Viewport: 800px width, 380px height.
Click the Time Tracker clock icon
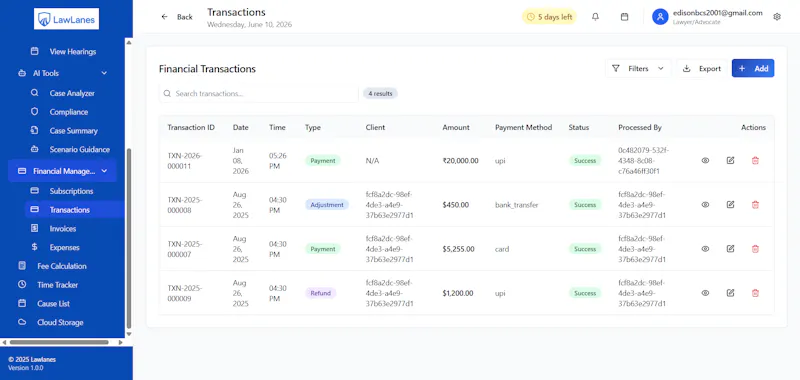tap(22, 285)
